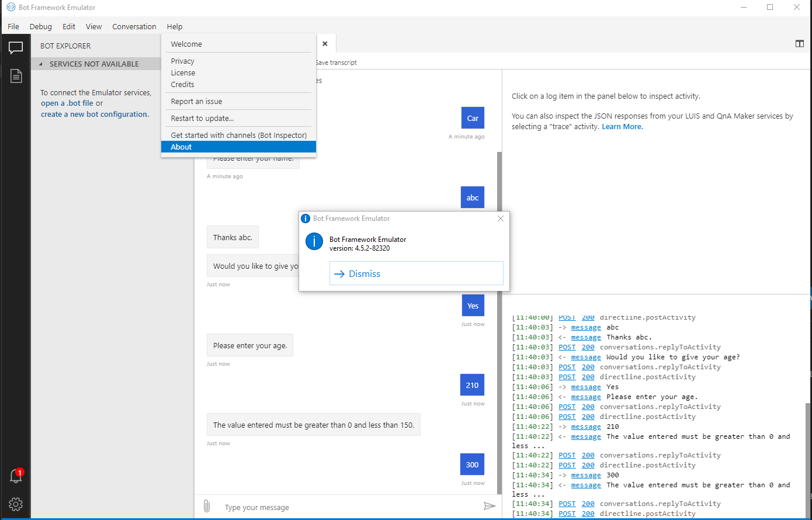
Task: Click the Learn More link
Action: pos(622,126)
